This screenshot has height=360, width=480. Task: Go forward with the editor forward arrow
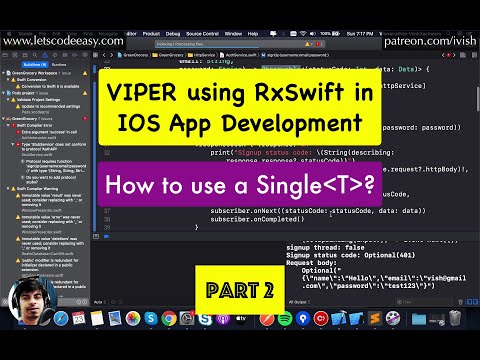coord(111,55)
